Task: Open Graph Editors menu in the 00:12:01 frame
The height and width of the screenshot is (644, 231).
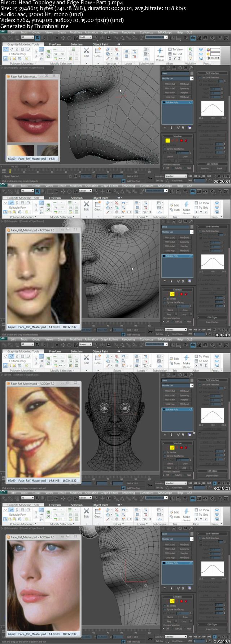Action: 109,186
